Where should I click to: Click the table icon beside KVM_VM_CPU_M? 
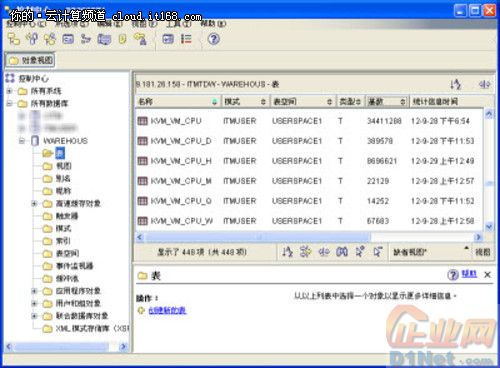(x=143, y=181)
